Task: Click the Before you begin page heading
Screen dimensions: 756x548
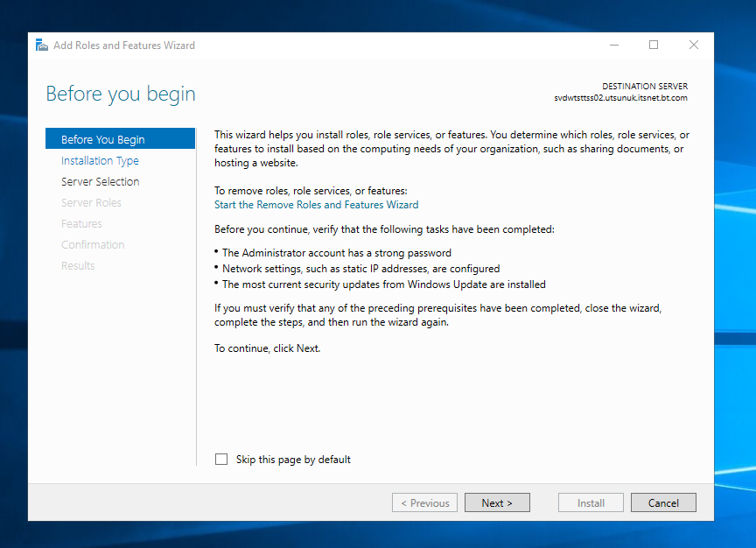Action: [x=121, y=94]
